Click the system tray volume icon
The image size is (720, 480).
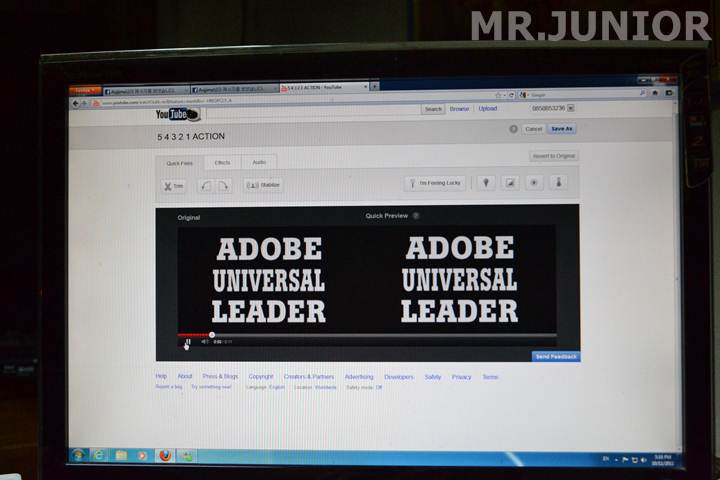click(643, 460)
